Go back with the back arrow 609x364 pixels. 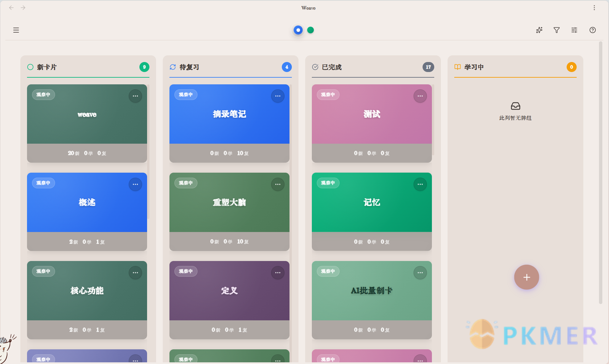[11, 8]
